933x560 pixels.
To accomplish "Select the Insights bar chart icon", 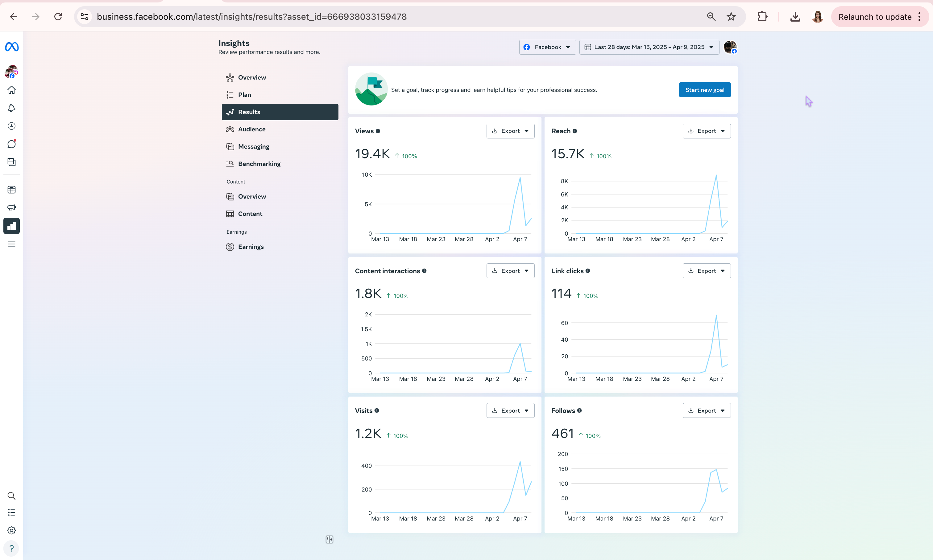I will [12, 226].
